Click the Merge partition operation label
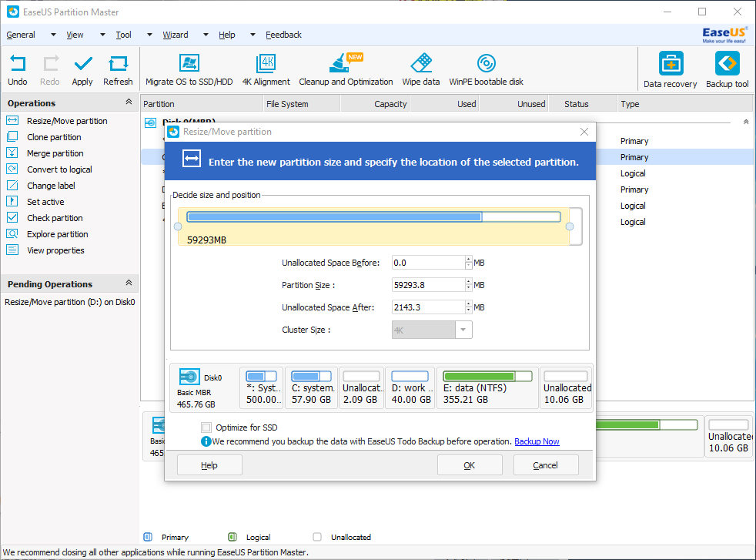Viewport: 756px width, 560px height. 55,153
